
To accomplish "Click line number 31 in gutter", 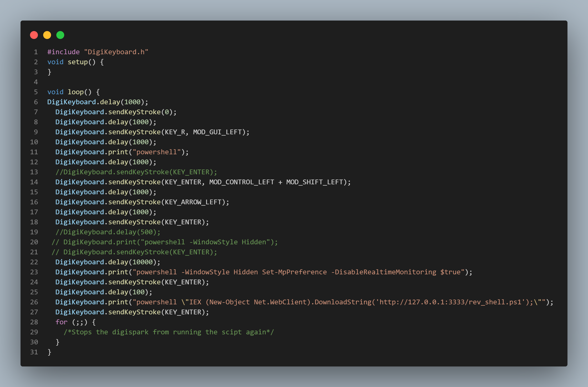I will [34, 352].
